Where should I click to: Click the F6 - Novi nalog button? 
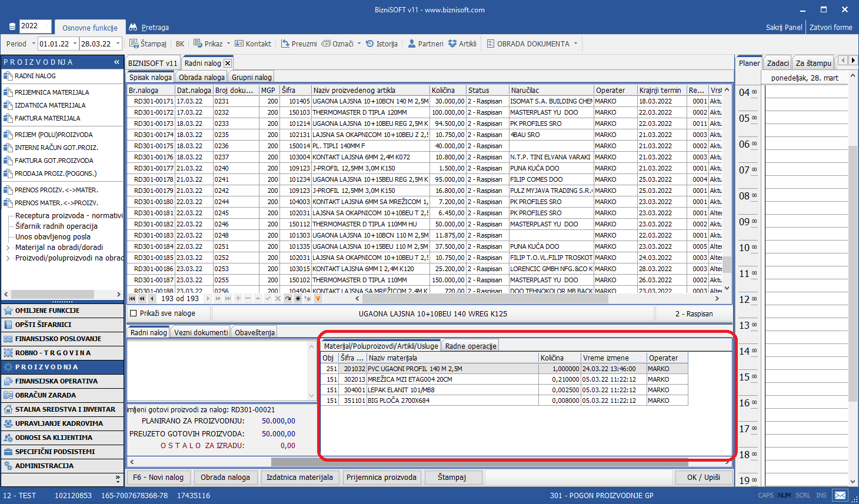(x=158, y=477)
